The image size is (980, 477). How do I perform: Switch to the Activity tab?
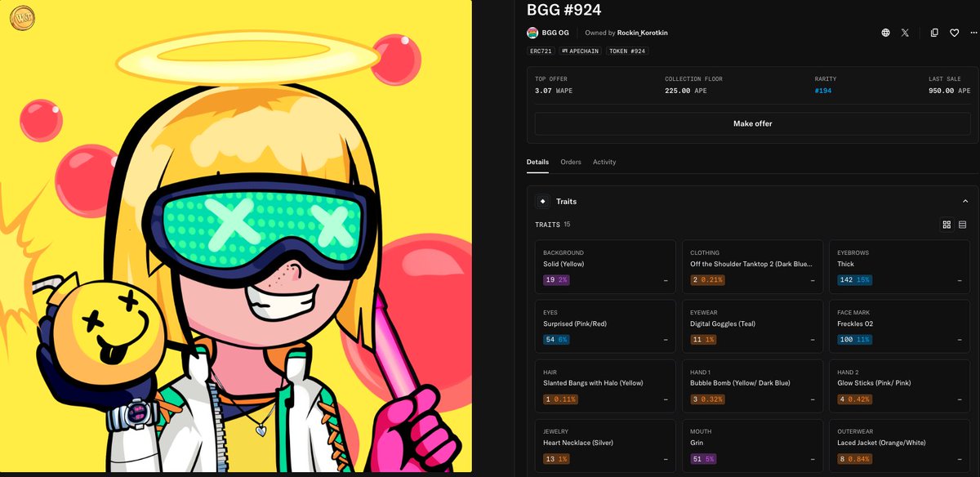pyautogui.click(x=604, y=162)
